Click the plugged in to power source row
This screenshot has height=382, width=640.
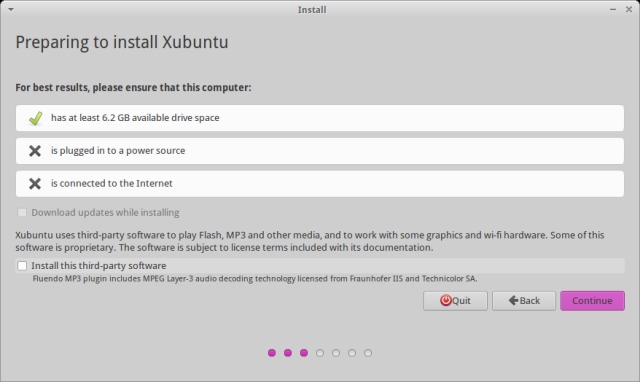point(320,151)
